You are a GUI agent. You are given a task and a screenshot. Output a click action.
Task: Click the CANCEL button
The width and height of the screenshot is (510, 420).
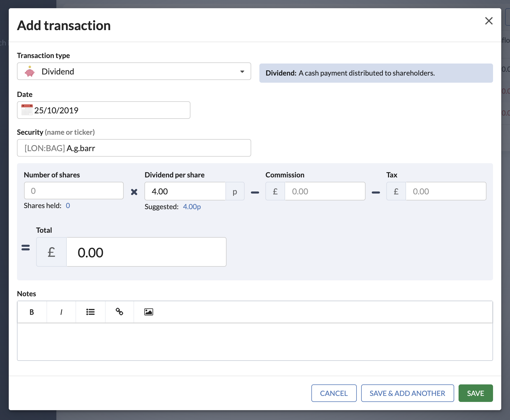coord(334,393)
